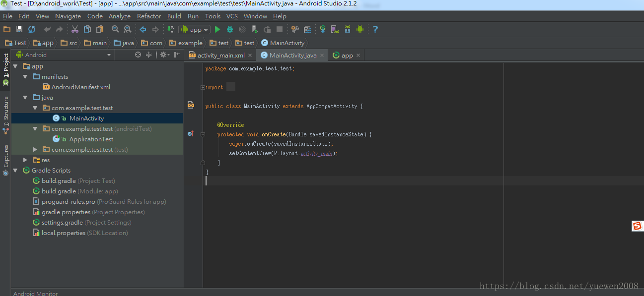Click the Make Project build icon
Viewport: 644px width, 296px height.
coord(171,30)
